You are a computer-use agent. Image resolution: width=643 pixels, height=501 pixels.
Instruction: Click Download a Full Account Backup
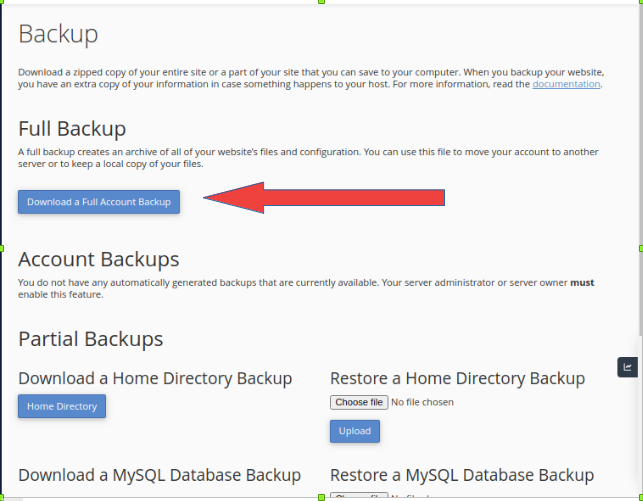pos(99,202)
